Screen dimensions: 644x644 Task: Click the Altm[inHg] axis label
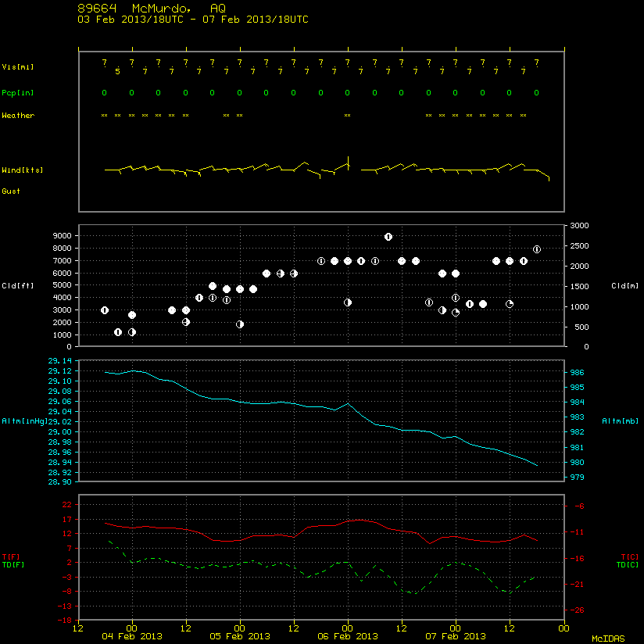[25, 421]
